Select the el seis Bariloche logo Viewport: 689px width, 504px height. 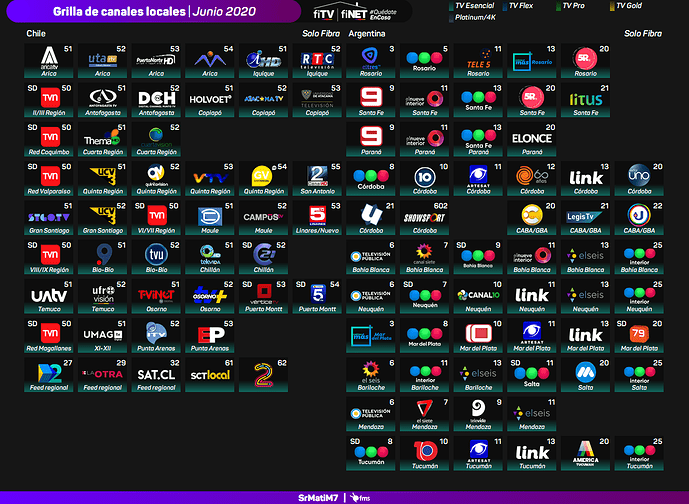[370, 372]
